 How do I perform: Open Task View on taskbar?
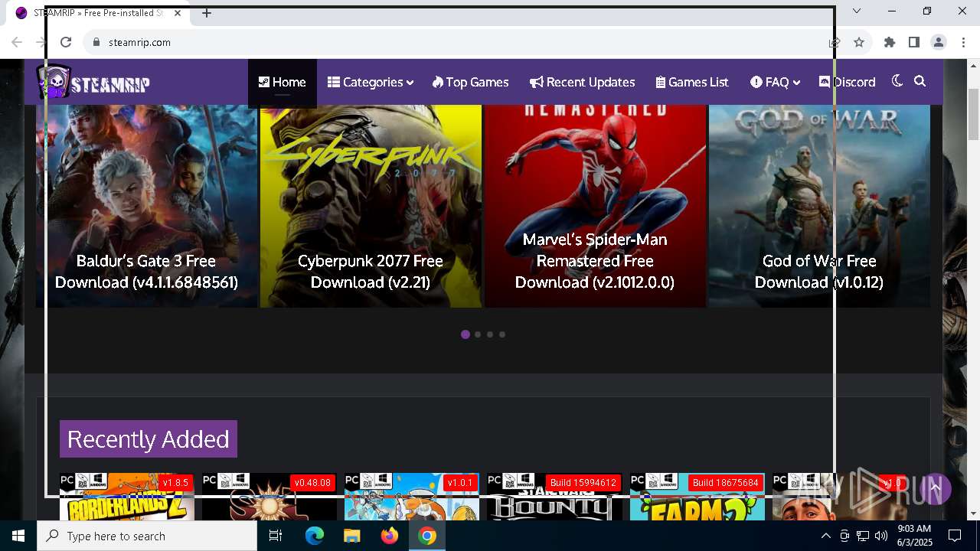click(x=276, y=536)
